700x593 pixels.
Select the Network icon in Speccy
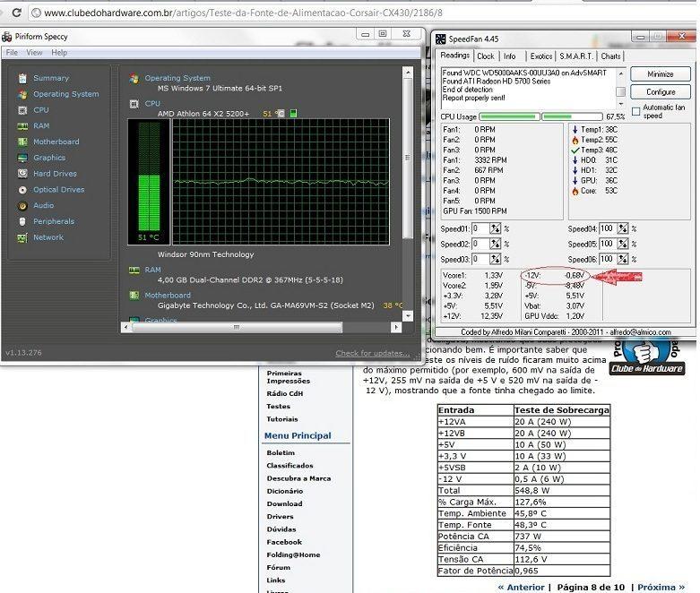(x=22, y=238)
